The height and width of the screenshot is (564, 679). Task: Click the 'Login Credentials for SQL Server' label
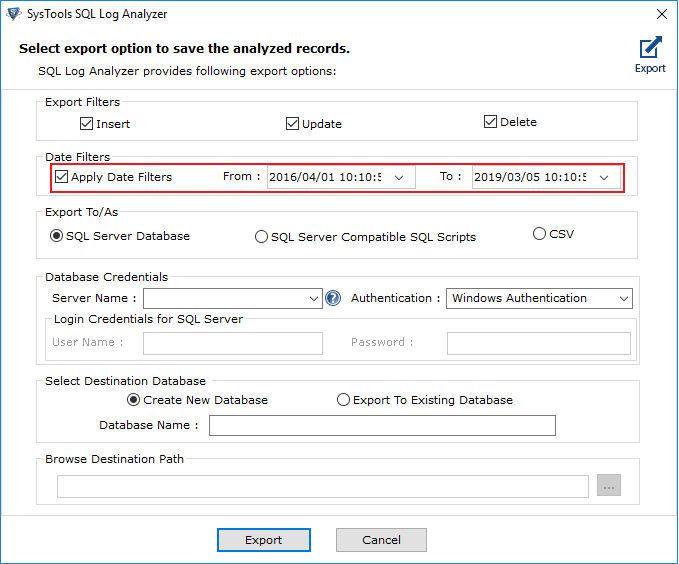[x=148, y=319]
